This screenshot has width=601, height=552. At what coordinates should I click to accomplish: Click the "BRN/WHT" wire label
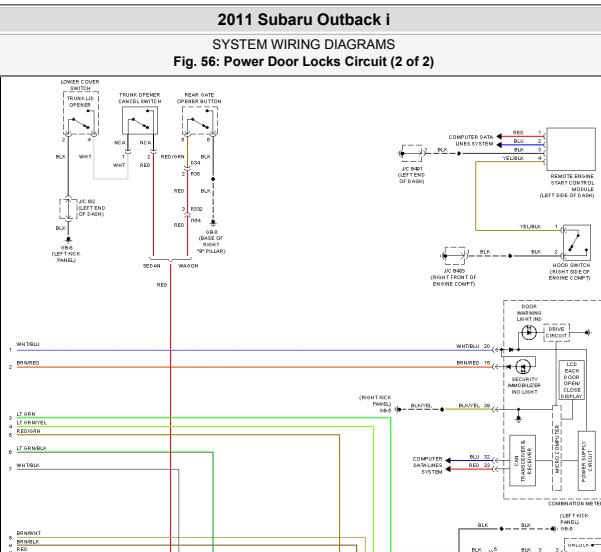(x=28, y=533)
